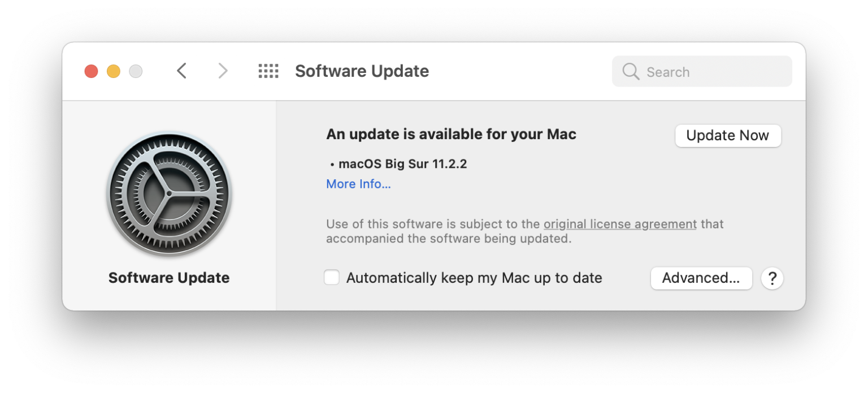Click the Software Update sidebar label

(x=169, y=278)
